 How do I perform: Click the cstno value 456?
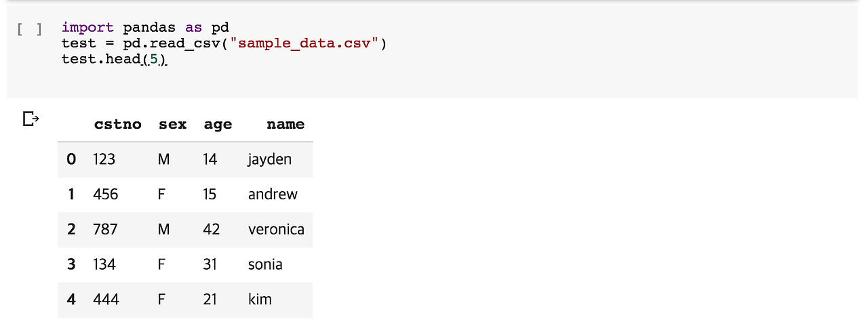(106, 194)
